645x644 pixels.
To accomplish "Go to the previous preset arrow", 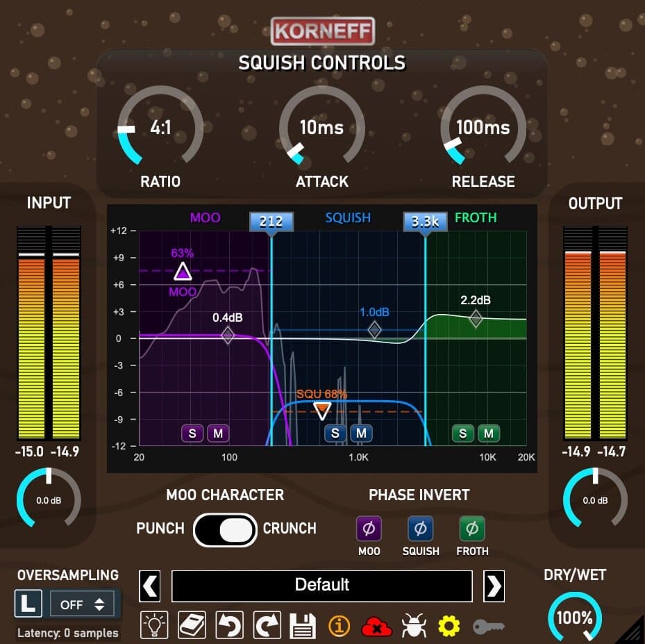I will click(x=151, y=586).
